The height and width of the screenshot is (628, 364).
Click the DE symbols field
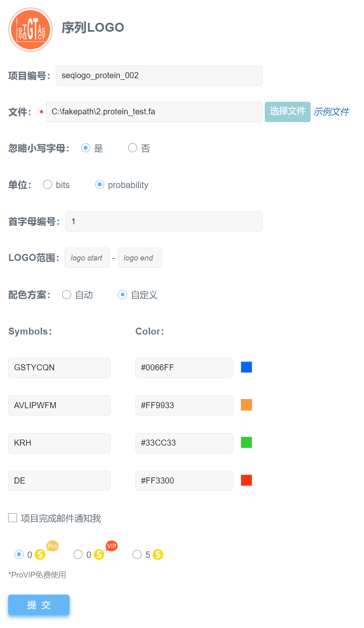click(x=59, y=481)
